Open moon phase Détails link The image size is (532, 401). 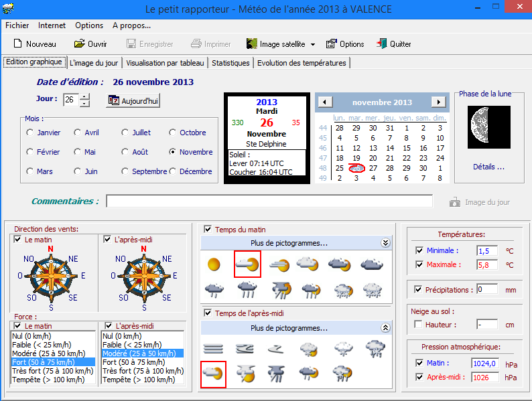488,167
